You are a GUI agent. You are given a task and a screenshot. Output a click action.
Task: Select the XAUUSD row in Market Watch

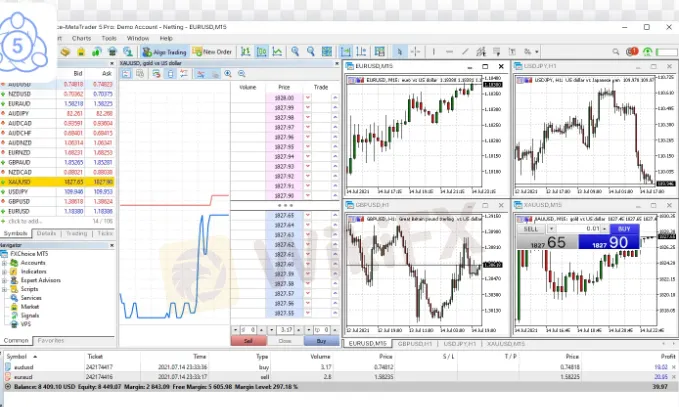(x=57, y=182)
